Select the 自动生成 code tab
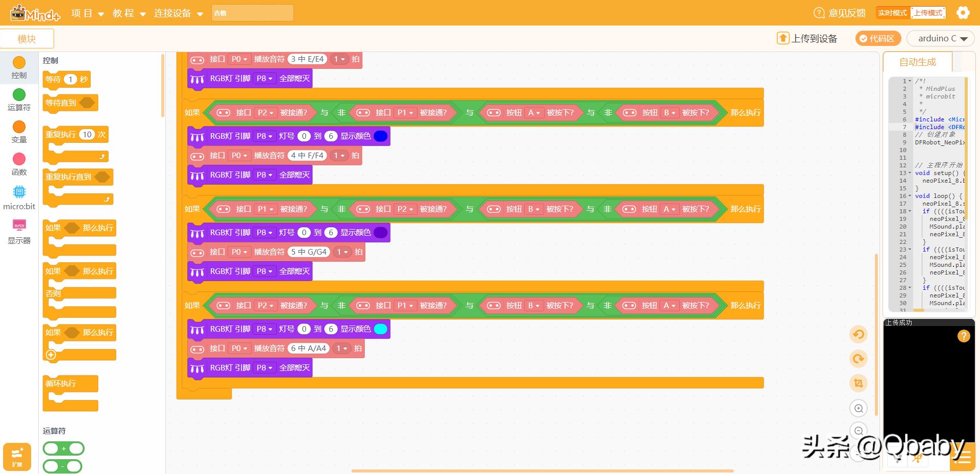980x474 pixels. (x=917, y=62)
